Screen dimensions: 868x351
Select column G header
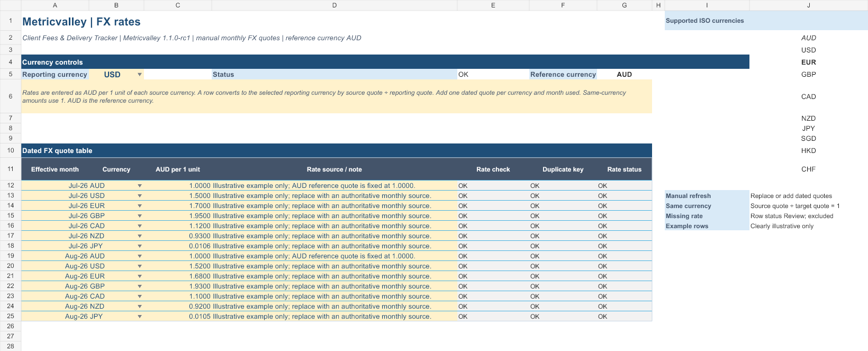point(625,5)
